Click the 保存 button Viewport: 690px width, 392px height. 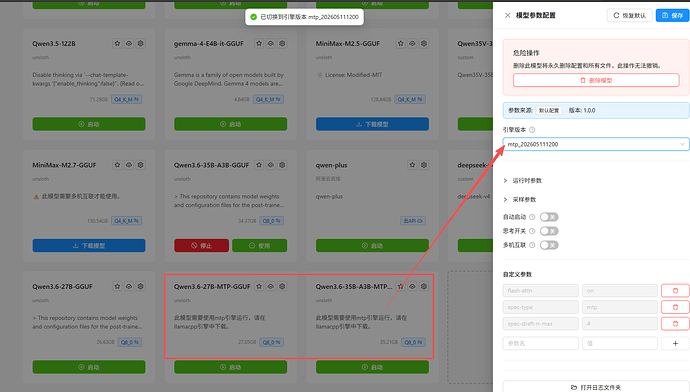click(672, 15)
